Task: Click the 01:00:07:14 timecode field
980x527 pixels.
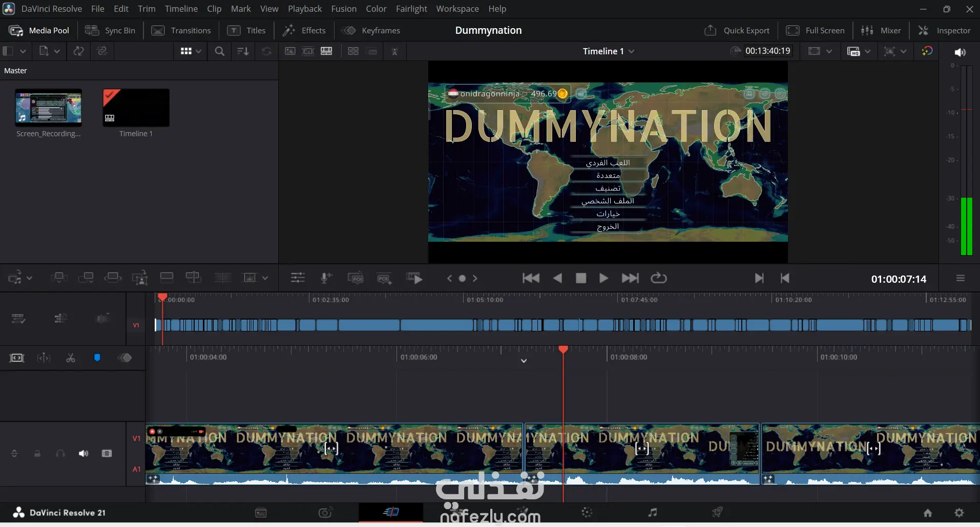Action: pos(899,279)
